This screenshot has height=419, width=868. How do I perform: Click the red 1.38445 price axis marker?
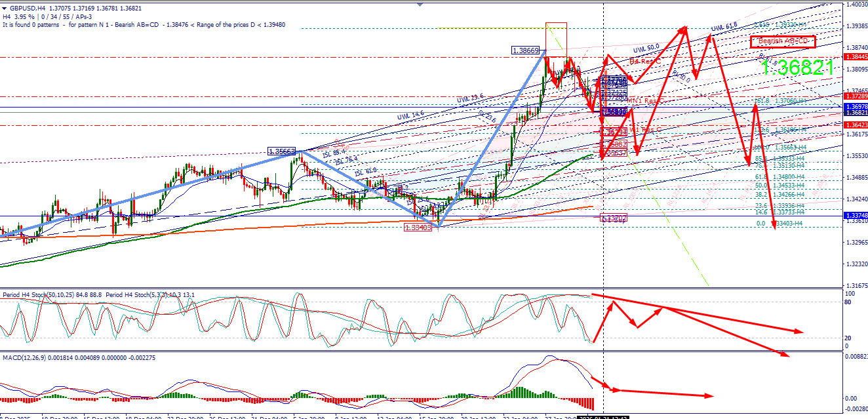click(855, 57)
